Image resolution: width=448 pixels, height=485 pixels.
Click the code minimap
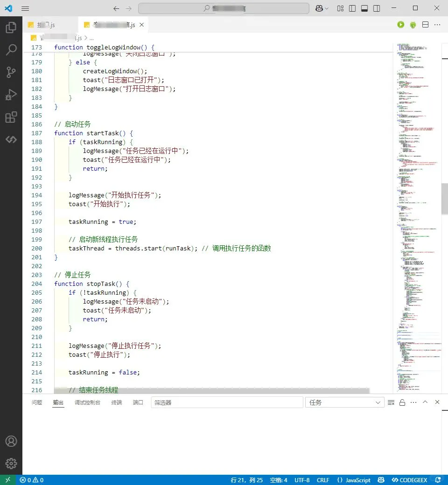click(418, 218)
